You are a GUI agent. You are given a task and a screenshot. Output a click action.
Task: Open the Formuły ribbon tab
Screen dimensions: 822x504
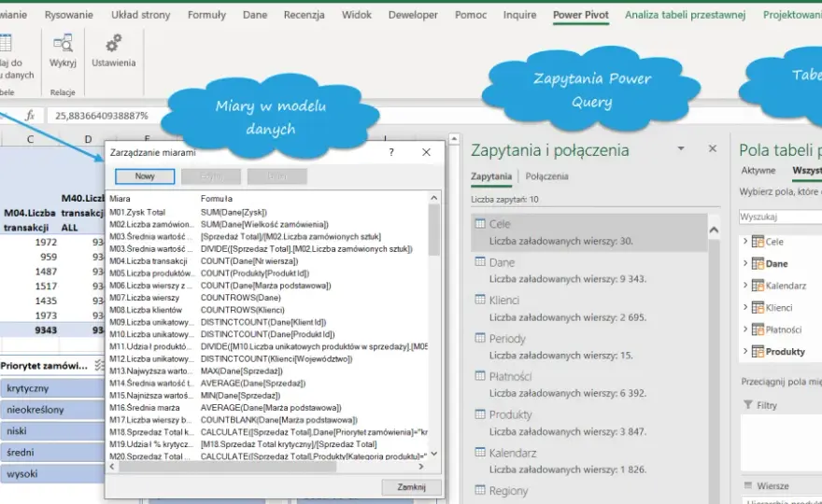point(206,15)
